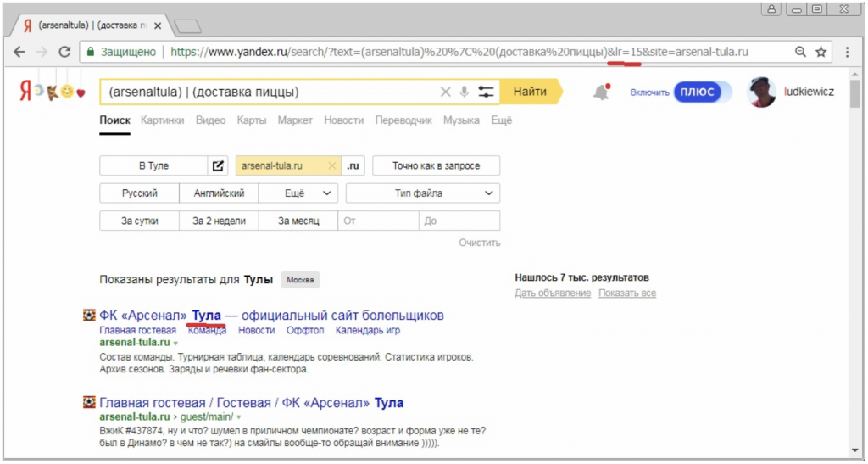Open the Новости tab

click(x=344, y=120)
